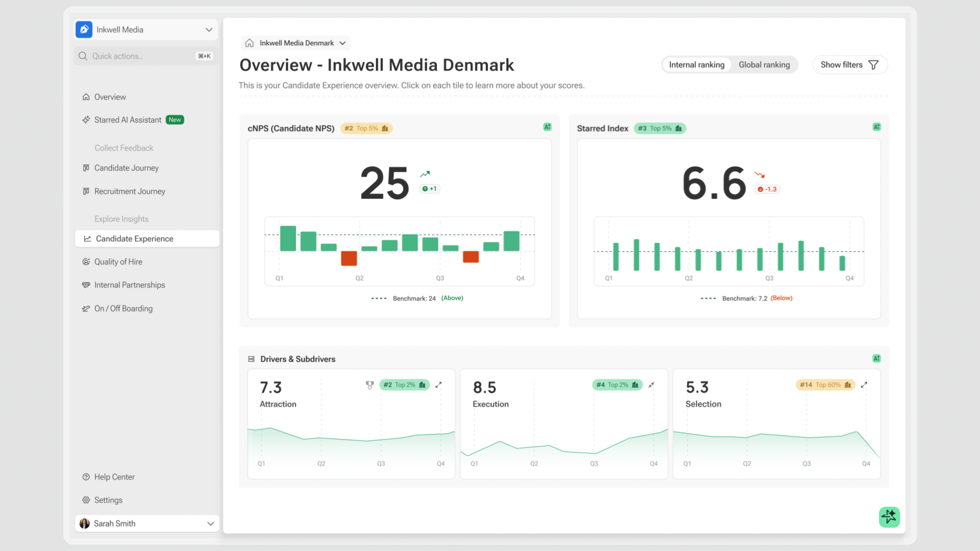Screen dimensions: 980x551
Task: Click AI icon in Drivers & Subdrivers header
Action: [x=876, y=358]
